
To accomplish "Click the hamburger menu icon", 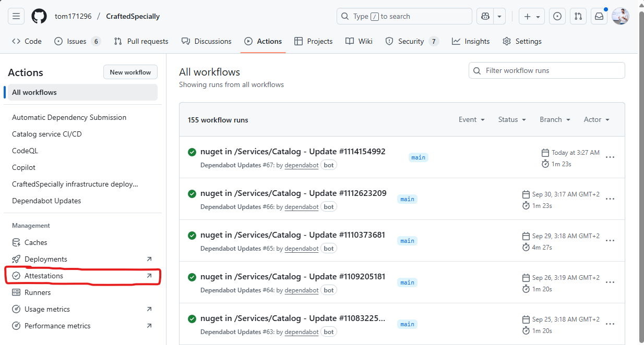I will 16,16.
